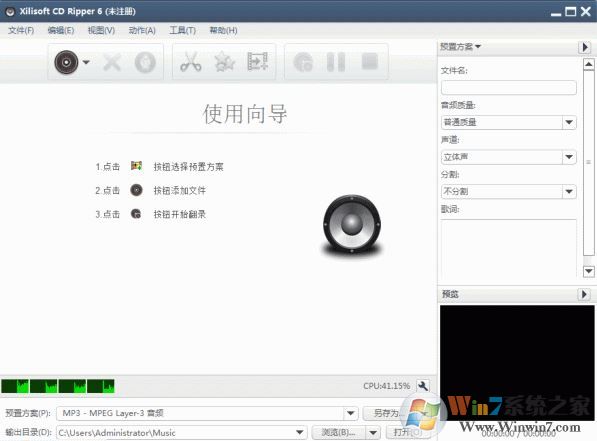
Task: Open the dropdown arrow beside the add disc button
Action: [x=86, y=62]
